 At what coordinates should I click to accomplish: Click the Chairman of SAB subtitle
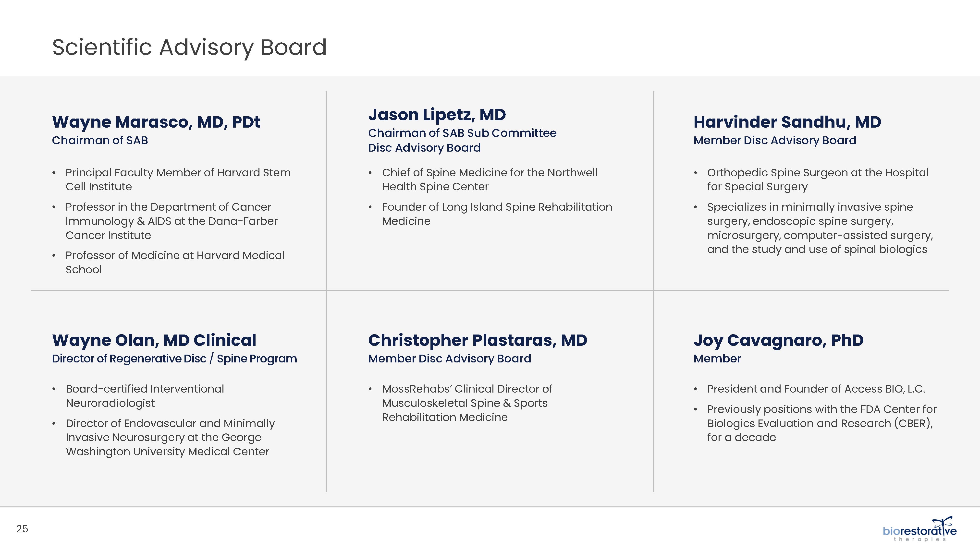pyautogui.click(x=100, y=140)
